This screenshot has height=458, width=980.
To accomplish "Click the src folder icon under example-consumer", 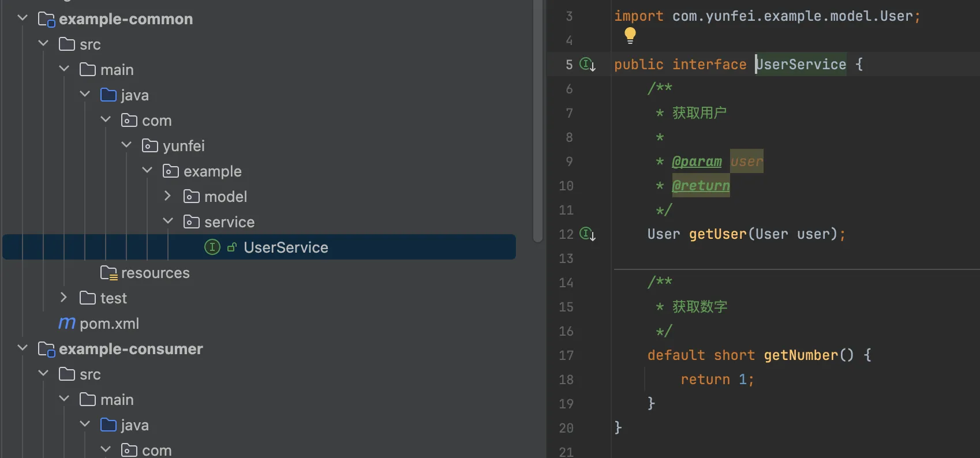I will (x=67, y=374).
